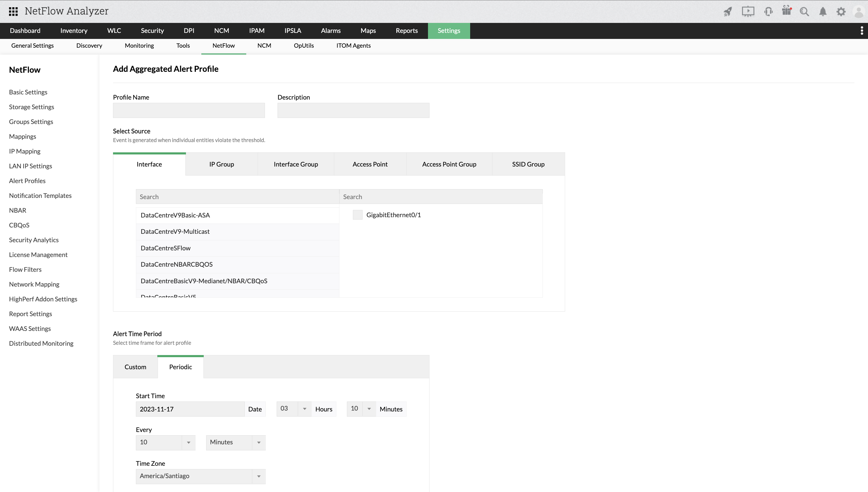Open the bell notifications icon
Screen dimensions: 868x492
point(823,11)
